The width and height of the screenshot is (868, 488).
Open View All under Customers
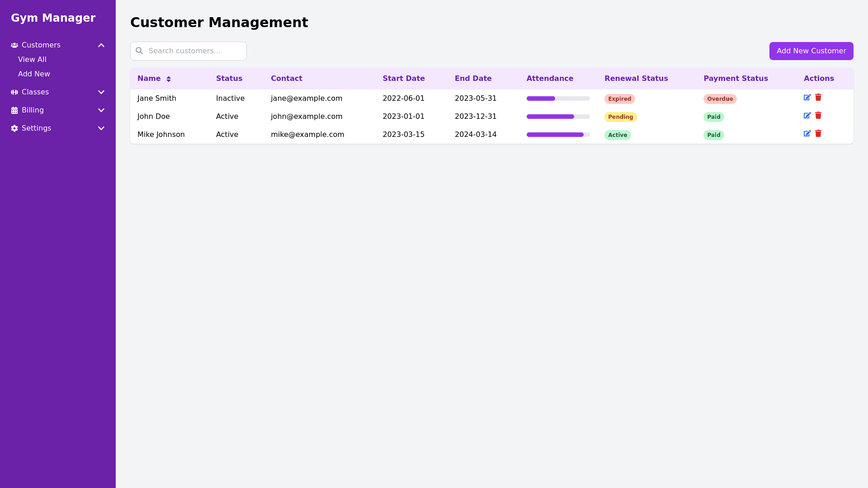pyautogui.click(x=32, y=60)
